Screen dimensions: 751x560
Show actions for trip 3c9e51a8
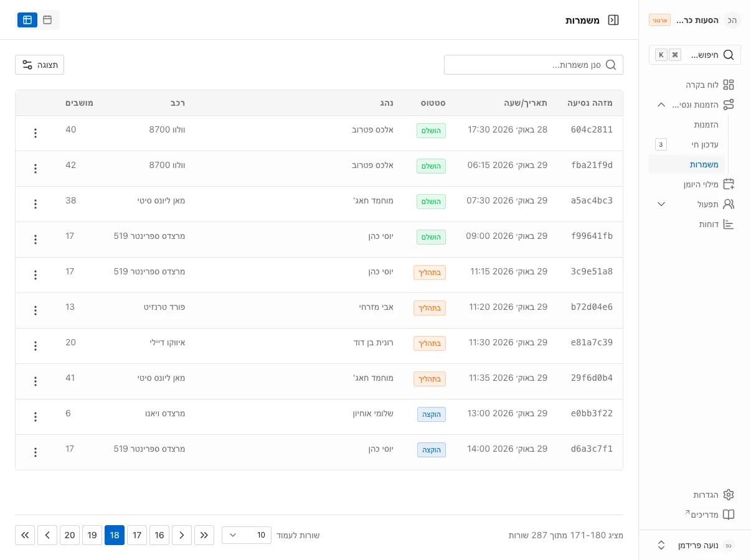(35, 275)
